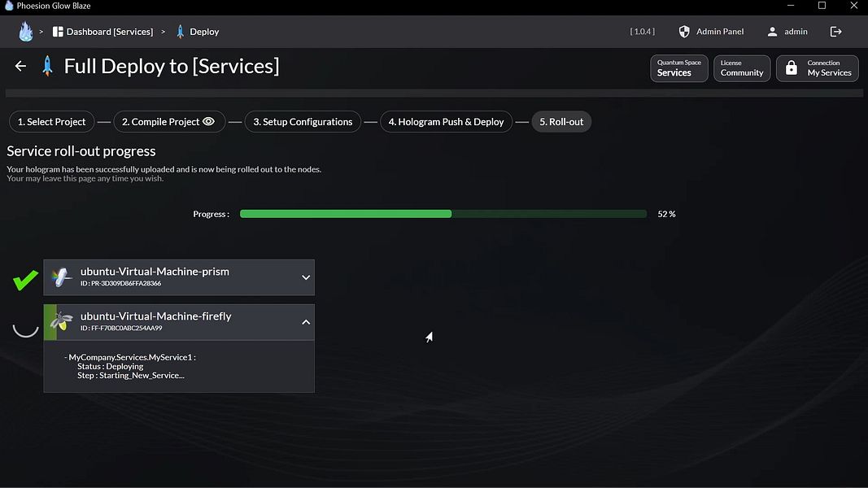Open Quantum Space Services selector
The height and width of the screenshot is (488, 868).
678,68
